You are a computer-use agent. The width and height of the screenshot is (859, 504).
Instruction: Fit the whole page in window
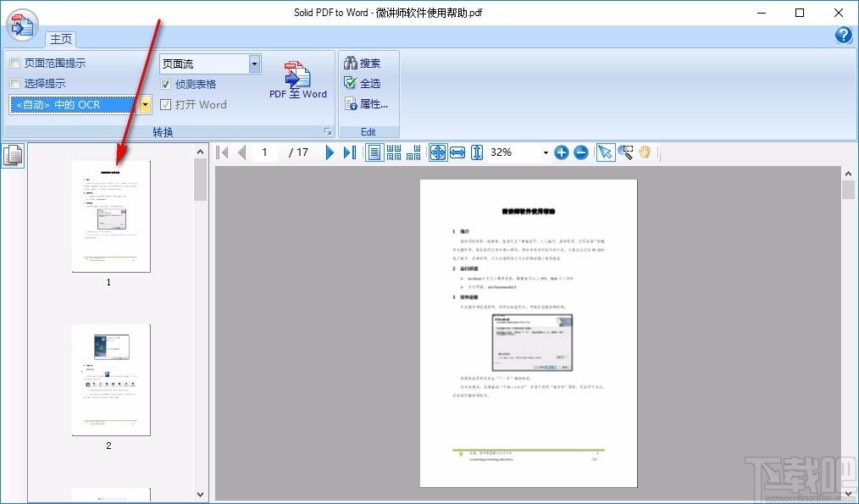438,152
